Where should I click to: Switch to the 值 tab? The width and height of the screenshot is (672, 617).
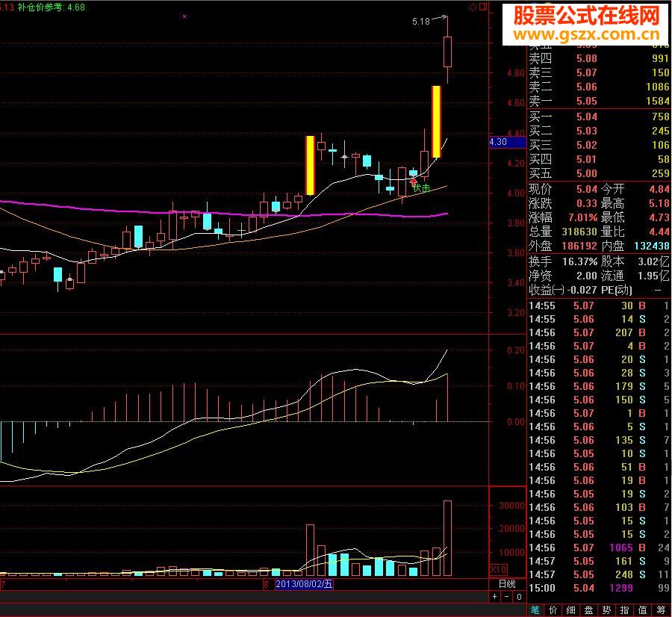(x=642, y=610)
